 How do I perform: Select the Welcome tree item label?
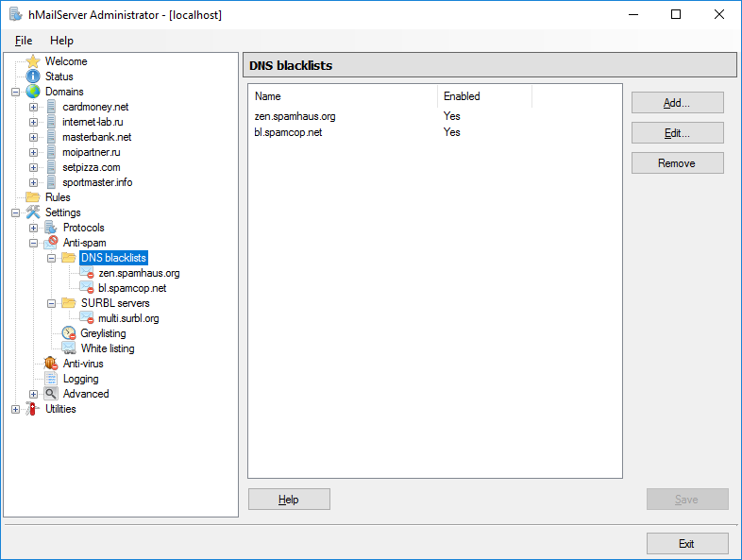[x=66, y=61]
